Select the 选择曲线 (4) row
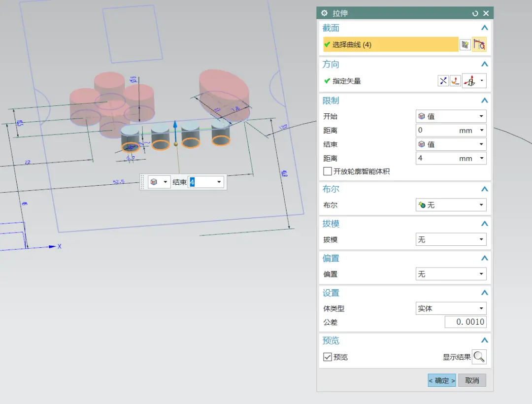 coord(391,44)
